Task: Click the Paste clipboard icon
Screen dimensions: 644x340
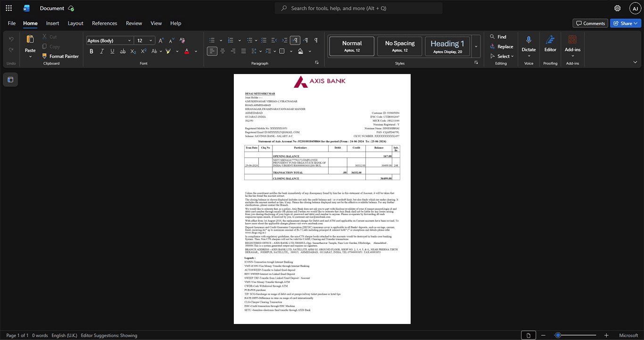Action: click(x=30, y=39)
